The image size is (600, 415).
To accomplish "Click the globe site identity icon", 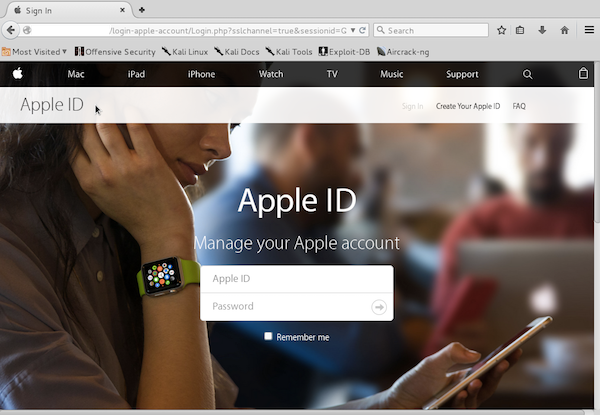I will (27, 30).
